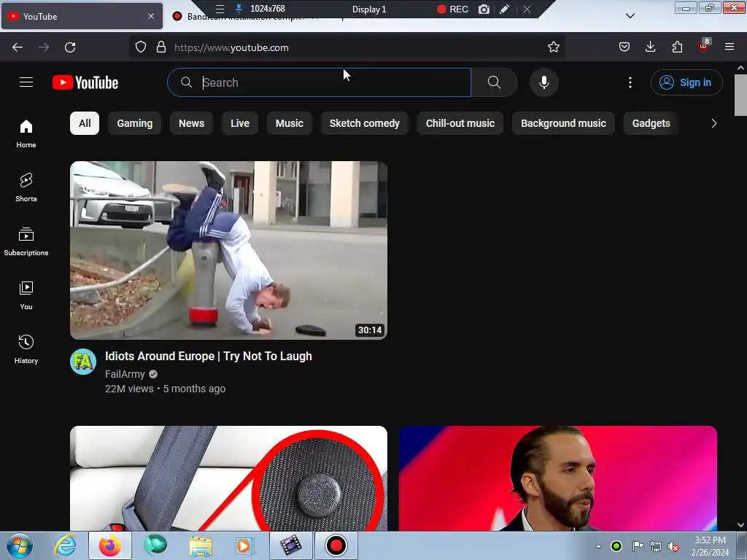The height and width of the screenshot is (560, 747).
Task: Open Idiots Around Europe video thumbnail
Action: [228, 251]
